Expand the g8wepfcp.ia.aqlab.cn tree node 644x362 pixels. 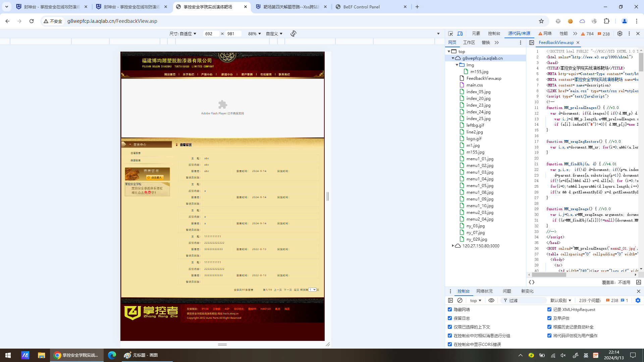[x=452, y=58]
